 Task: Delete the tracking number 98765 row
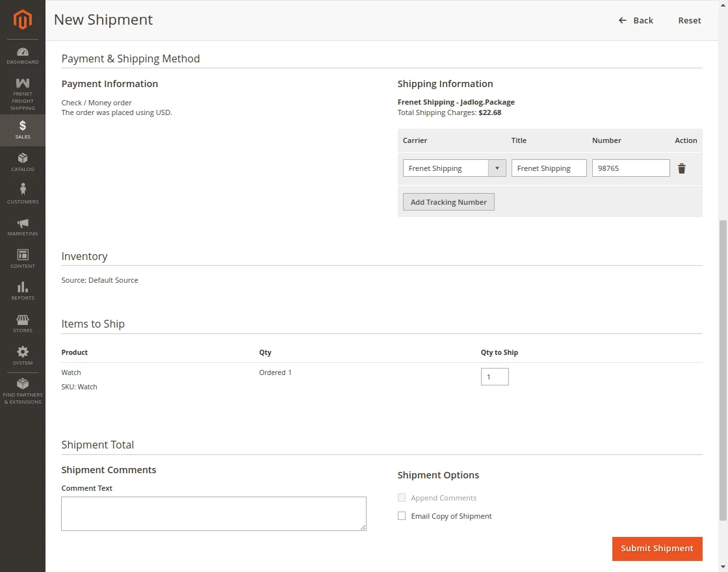[x=681, y=168]
